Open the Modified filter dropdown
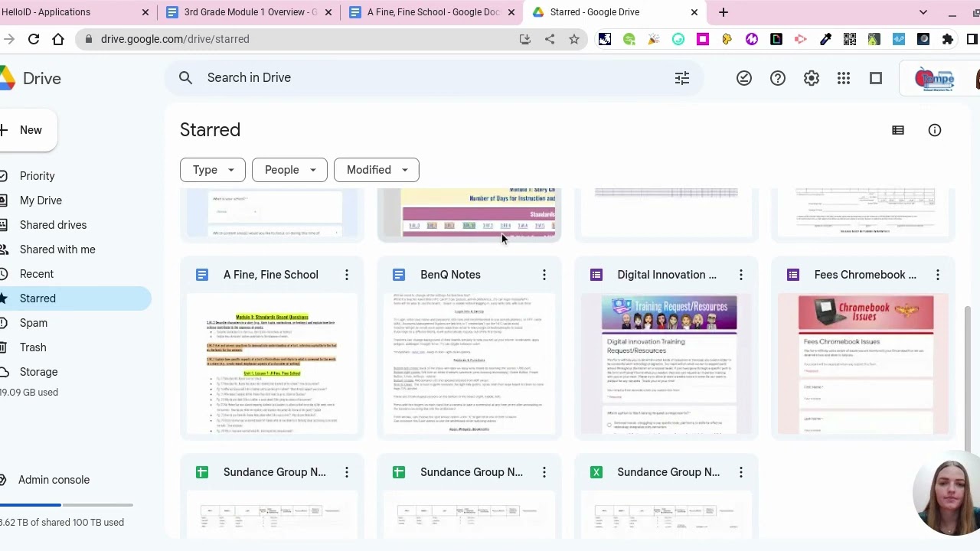Viewport: 980px width, 551px height. point(377,170)
